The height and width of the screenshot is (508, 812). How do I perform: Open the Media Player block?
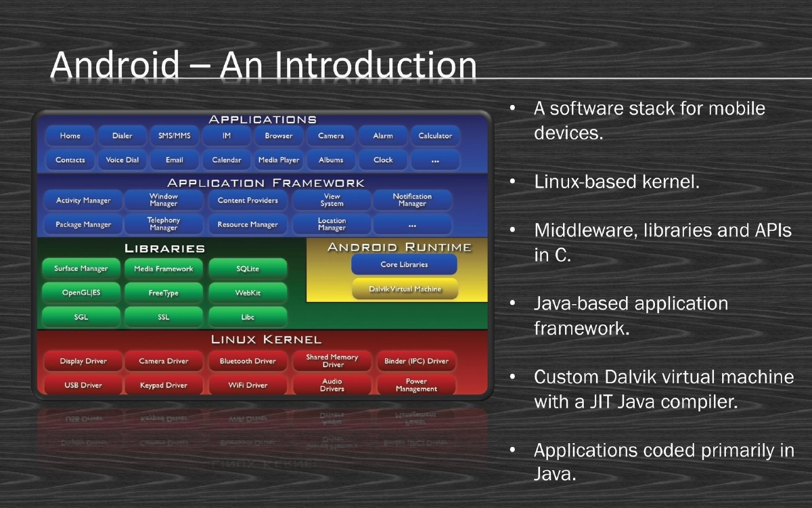click(x=278, y=160)
